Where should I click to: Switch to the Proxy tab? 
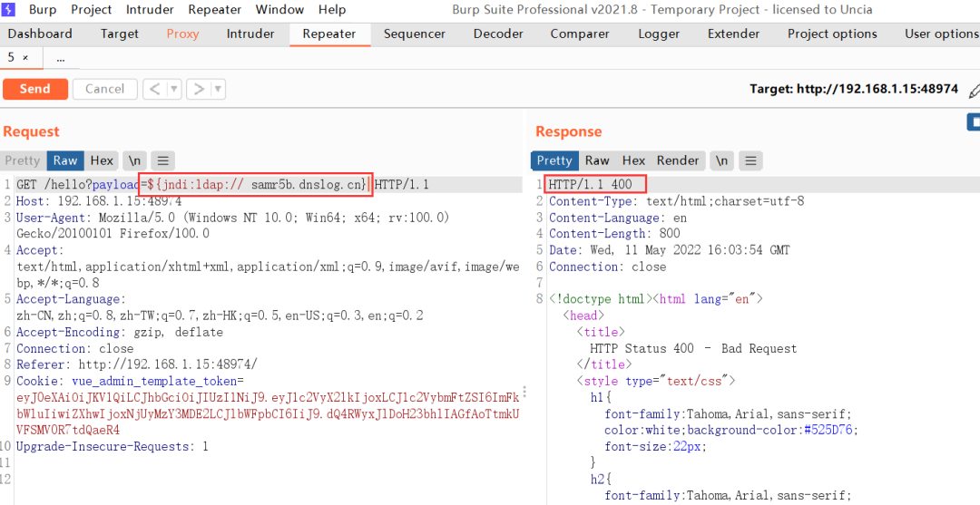(x=182, y=34)
